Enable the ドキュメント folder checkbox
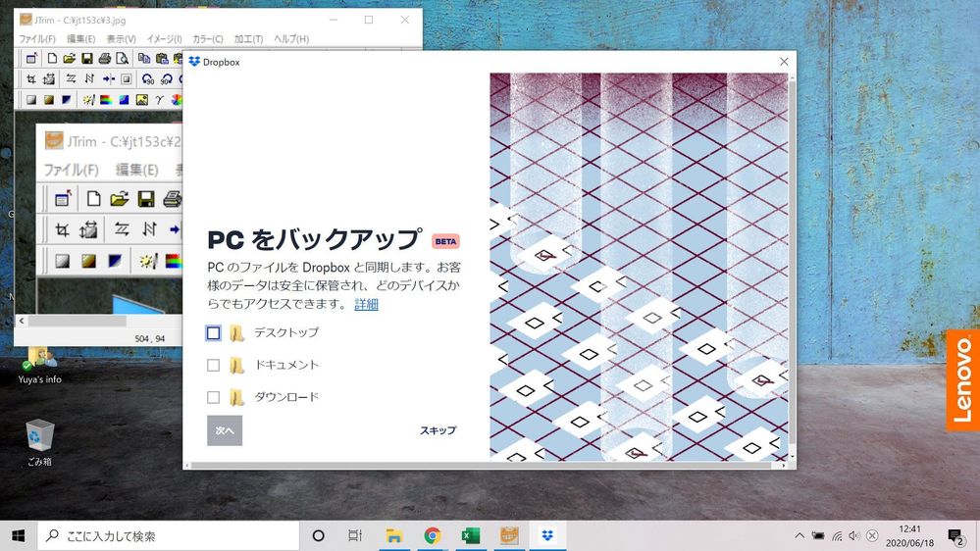Viewport: 980px width, 551px height. tap(213, 366)
